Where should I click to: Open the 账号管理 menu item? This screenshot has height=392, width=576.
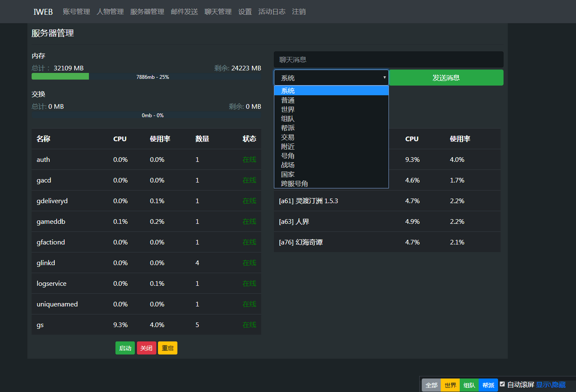pyautogui.click(x=76, y=11)
